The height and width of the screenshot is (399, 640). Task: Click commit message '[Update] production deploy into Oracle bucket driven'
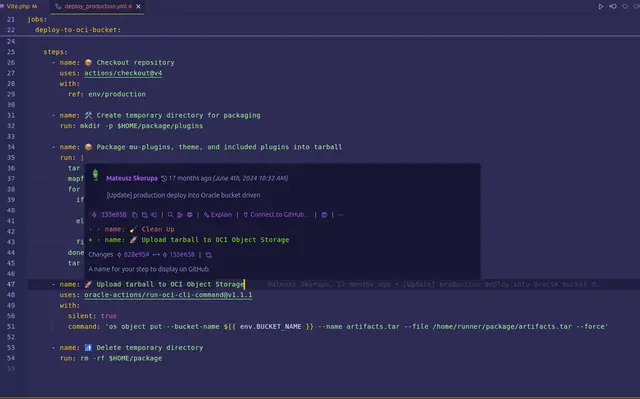coord(183,195)
